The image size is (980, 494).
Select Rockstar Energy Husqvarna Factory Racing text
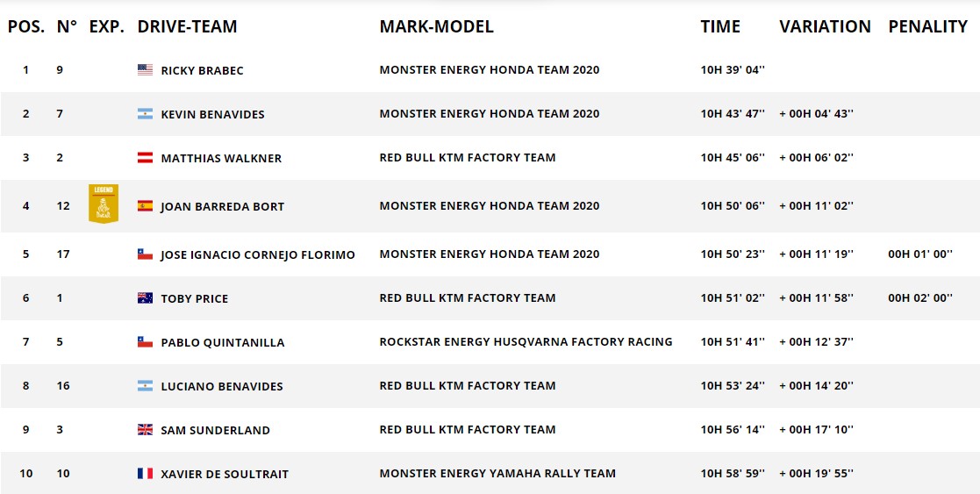[526, 341]
